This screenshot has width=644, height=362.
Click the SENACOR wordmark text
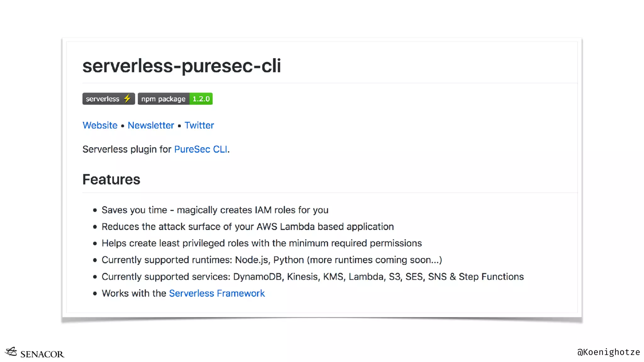tap(42, 354)
